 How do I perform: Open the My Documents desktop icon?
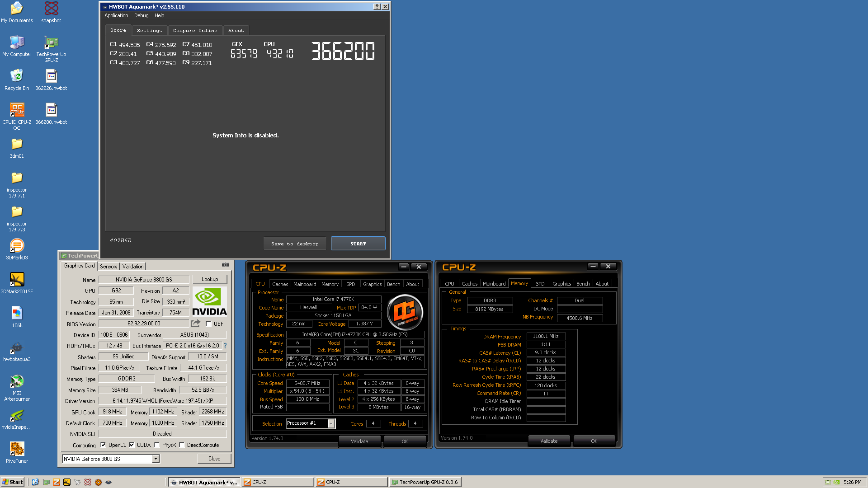(x=17, y=8)
